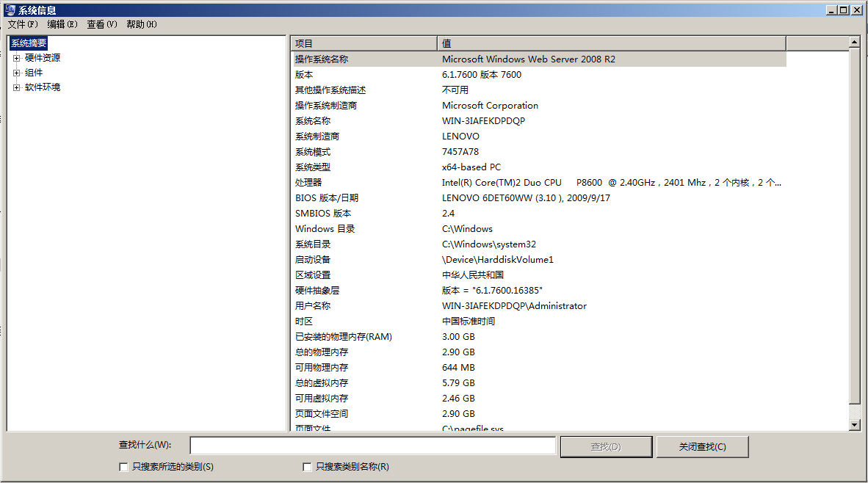Select the 组件 tree item
This screenshot has height=483, width=868.
pyautogui.click(x=34, y=73)
